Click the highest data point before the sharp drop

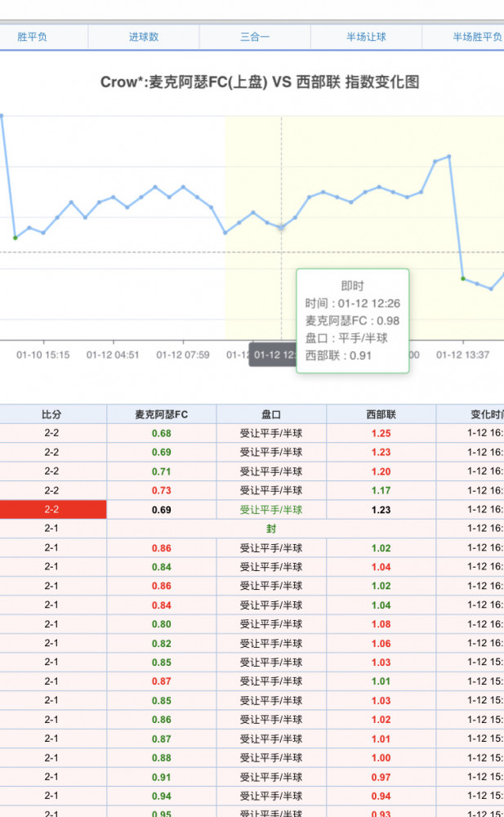coord(448,156)
